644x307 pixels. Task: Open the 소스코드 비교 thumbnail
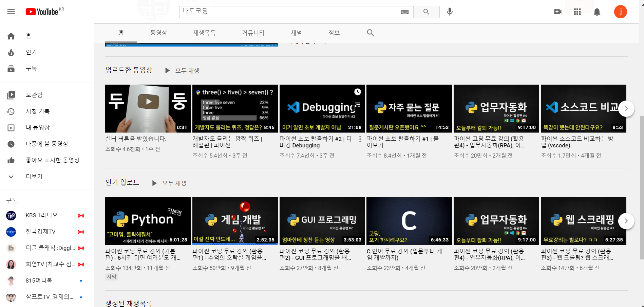click(x=584, y=109)
